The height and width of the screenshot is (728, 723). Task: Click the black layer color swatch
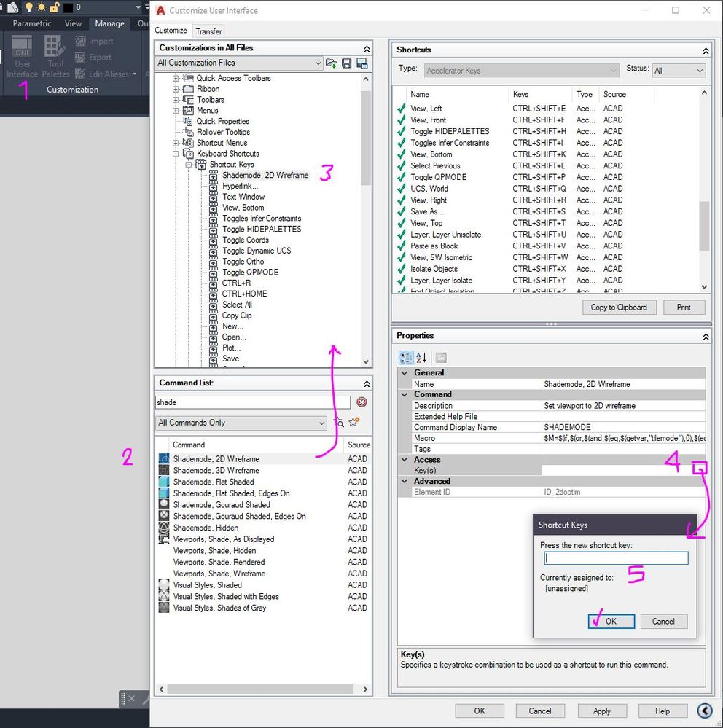[x=68, y=7]
